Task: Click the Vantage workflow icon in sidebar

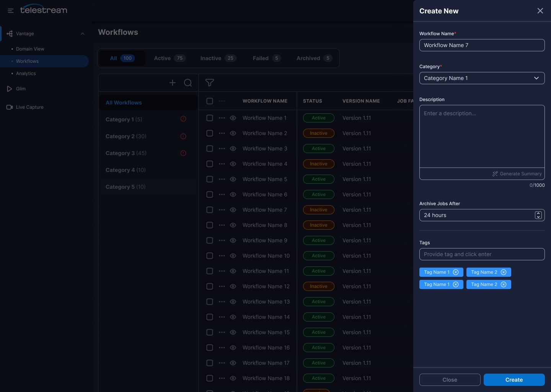Action: [10, 34]
